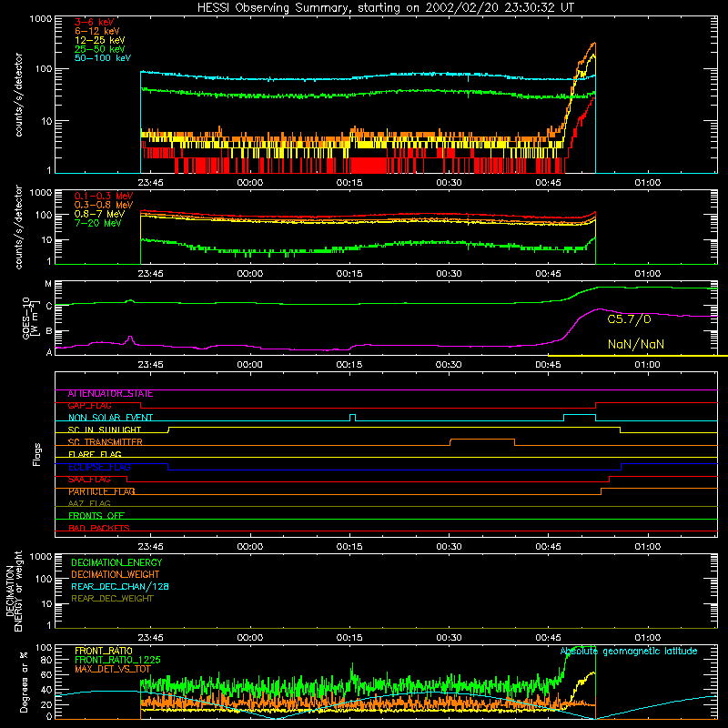Viewport: 728px width, 728px height.
Task: Select the 12-25 keV legend label
Action: (x=99, y=40)
